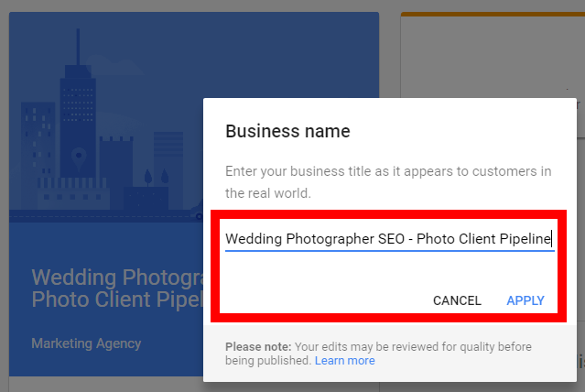This screenshot has width=585, height=392.
Task: Click the small trees in the city illustration
Action: (x=157, y=176)
